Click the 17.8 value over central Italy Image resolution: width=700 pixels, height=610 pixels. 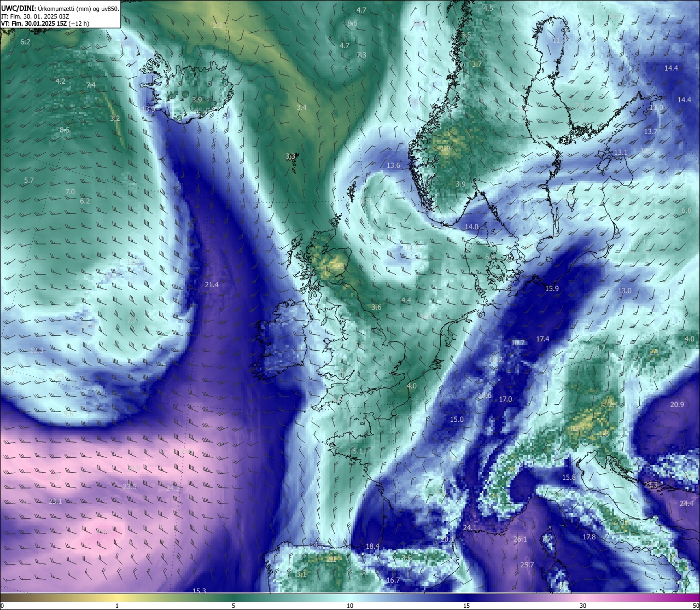pyautogui.click(x=589, y=537)
